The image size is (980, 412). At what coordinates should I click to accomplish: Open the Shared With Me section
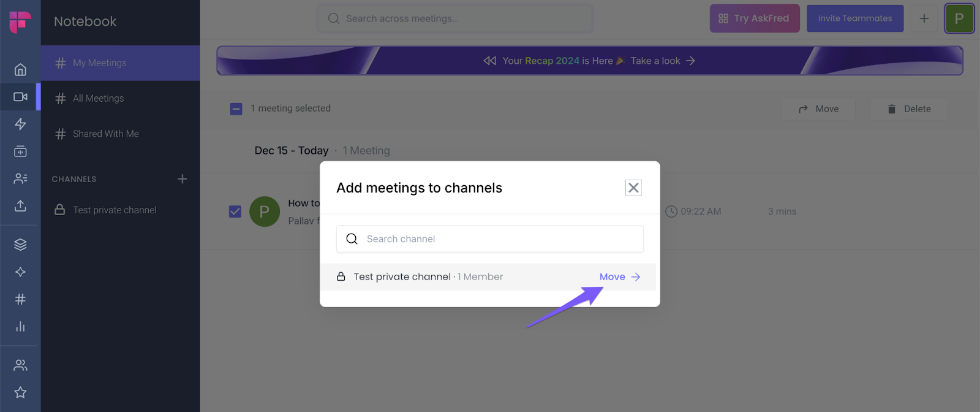pyautogui.click(x=105, y=134)
